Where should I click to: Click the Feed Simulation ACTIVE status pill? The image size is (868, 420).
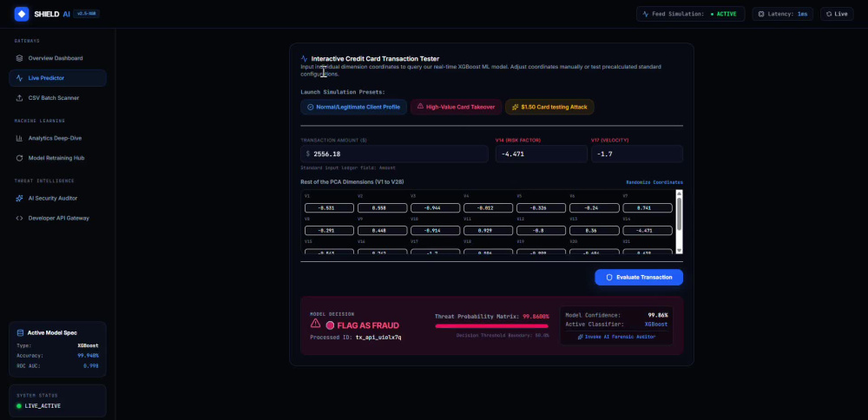click(690, 14)
